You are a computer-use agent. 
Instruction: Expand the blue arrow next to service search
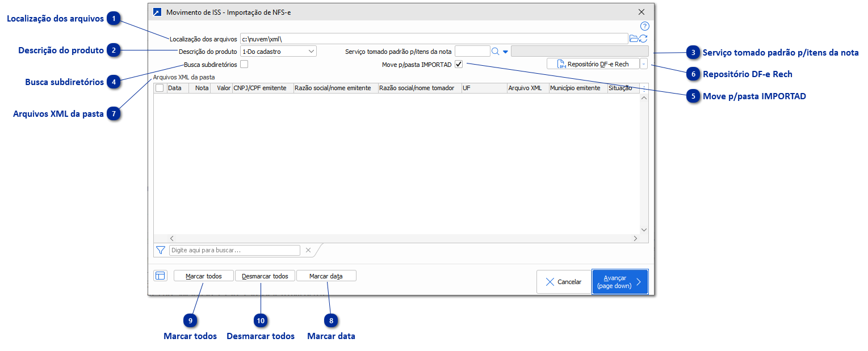[x=505, y=52]
